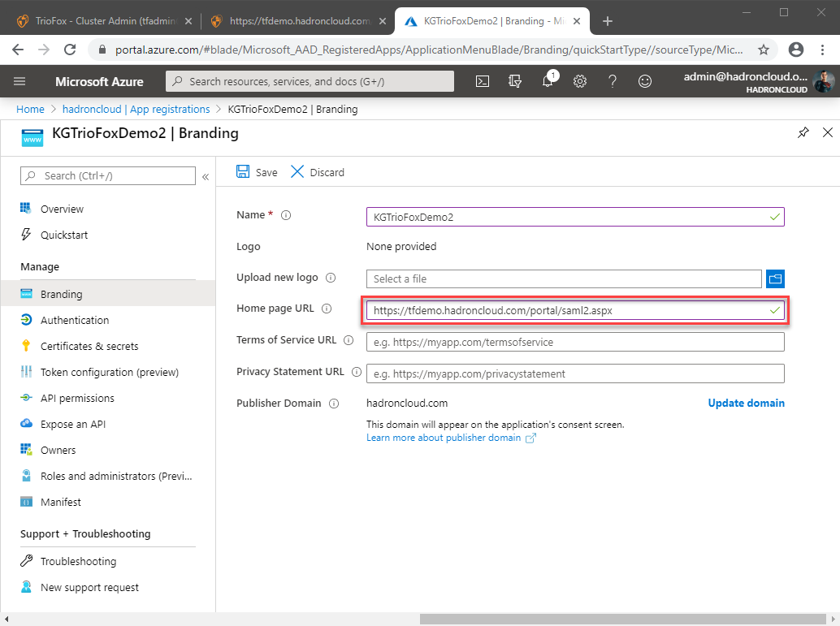Open portal settings gear
This screenshot has width=840, height=626.
pos(580,81)
